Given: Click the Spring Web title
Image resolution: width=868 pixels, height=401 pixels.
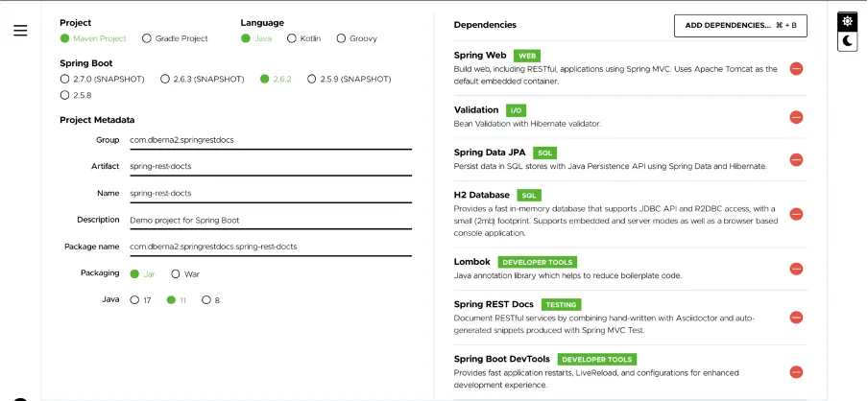Looking at the screenshot, I should click(480, 56).
